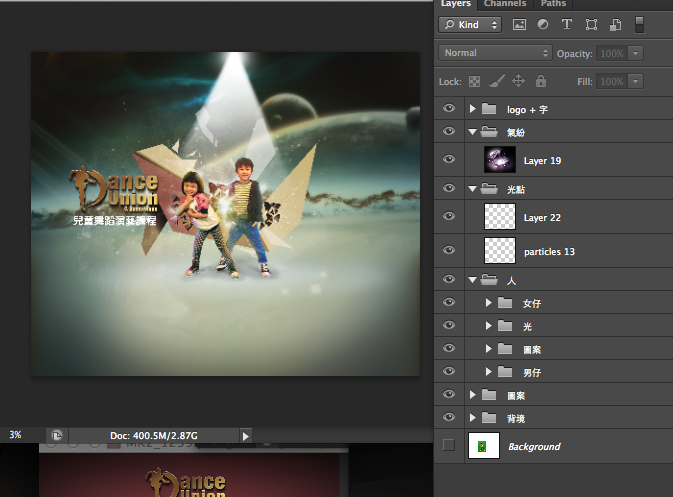Select Layer 22 thumbnail
This screenshot has height=497, width=673.
point(500,216)
